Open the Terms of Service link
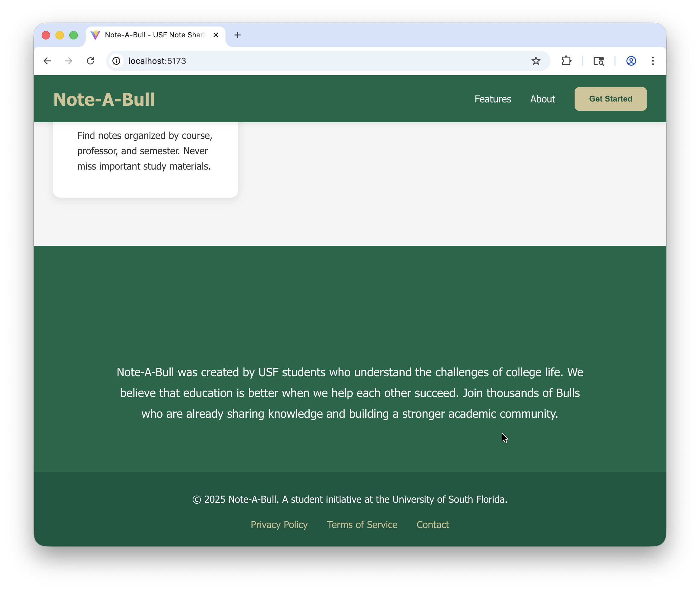Viewport: 700px width, 591px height. [362, 525]
